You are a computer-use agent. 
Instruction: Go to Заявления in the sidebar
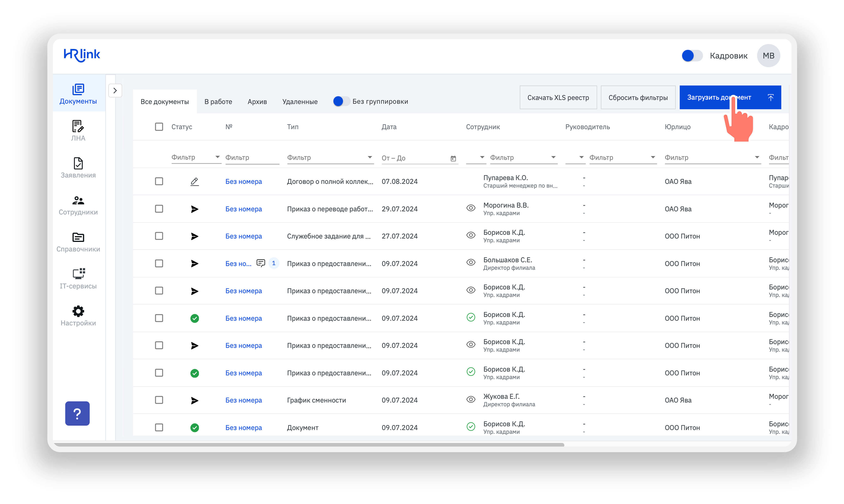click(x=78, y=168)
